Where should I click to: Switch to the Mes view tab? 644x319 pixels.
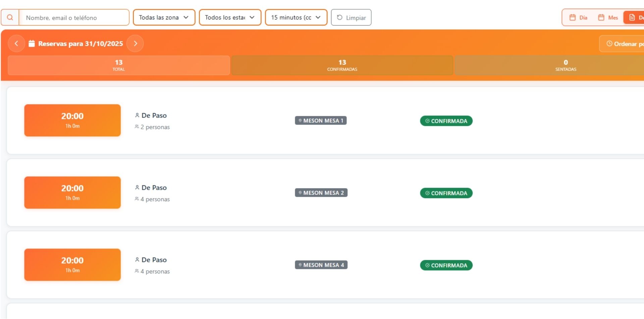[608, 17]
